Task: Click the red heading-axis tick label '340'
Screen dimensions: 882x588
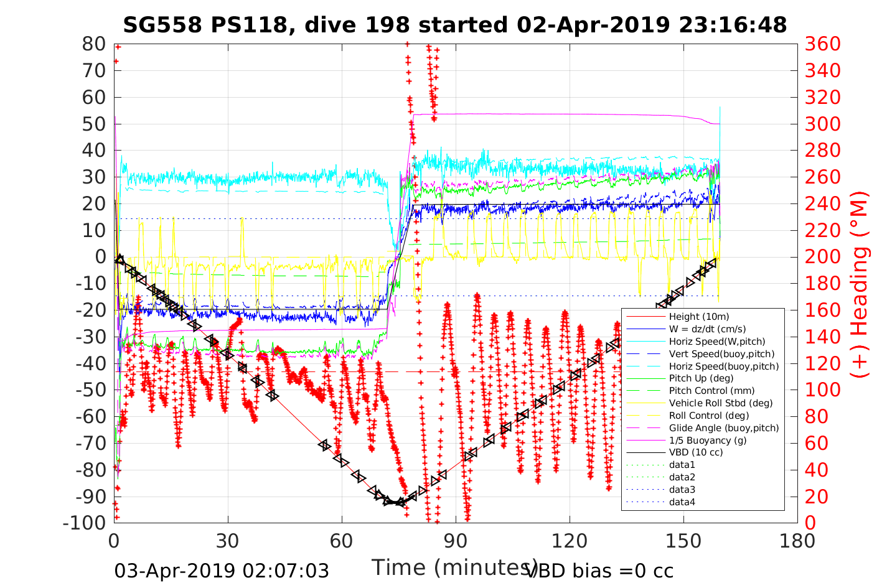Action: click(823, 71)
